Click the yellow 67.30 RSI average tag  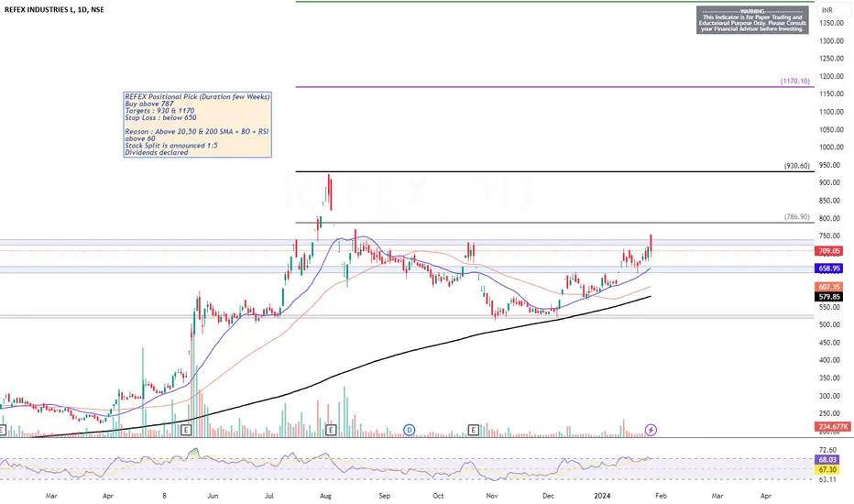[x=827, y=470]
